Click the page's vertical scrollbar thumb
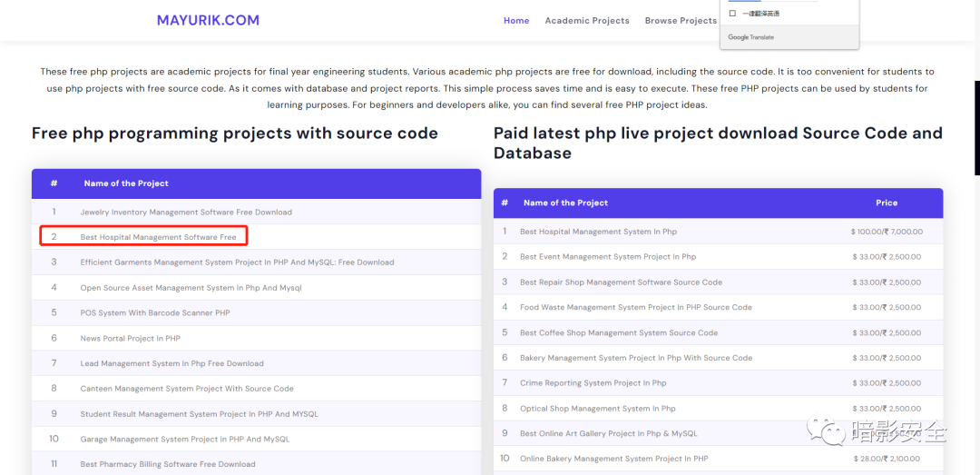 pyautogui.click(x=976, y=127)
